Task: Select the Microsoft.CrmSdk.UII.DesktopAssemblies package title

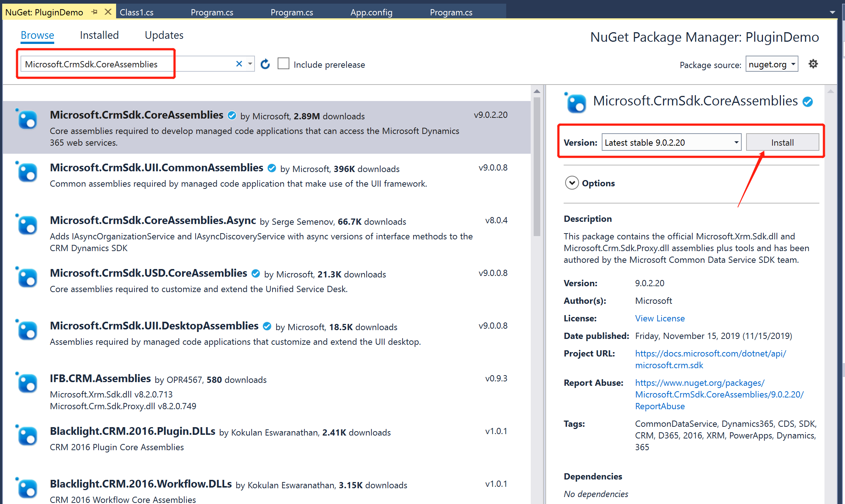Action: [154, 326]
